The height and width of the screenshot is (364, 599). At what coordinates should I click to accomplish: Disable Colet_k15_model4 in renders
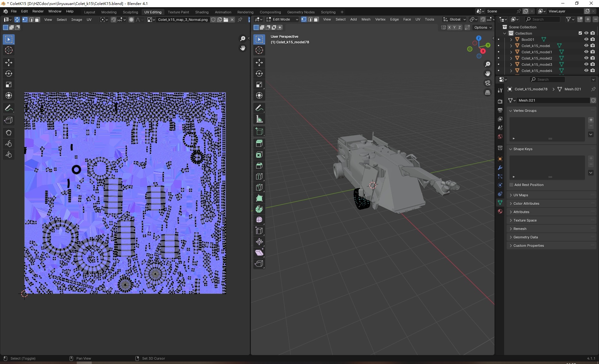click(x=593, y=70)
